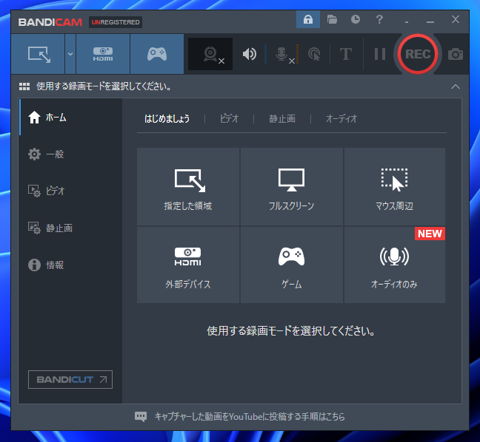480x442 pixels.
Task: Choose the 指定した領域 recording tile
Action: tap(188, 187)
